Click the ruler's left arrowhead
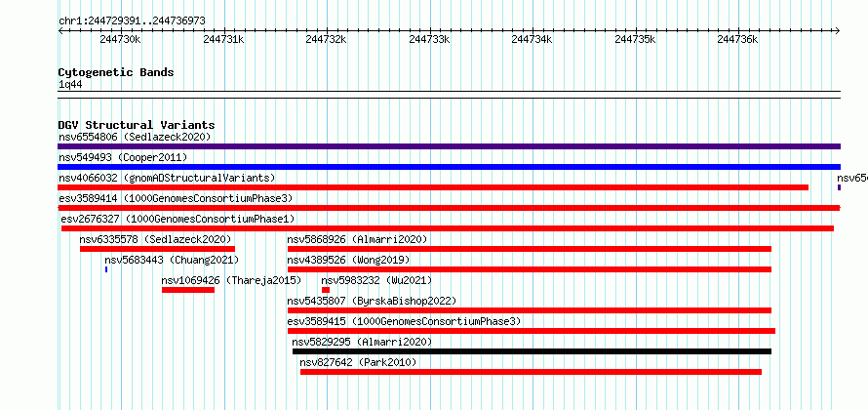The width and height of the screenshot is (868, 410). point(60,30)
